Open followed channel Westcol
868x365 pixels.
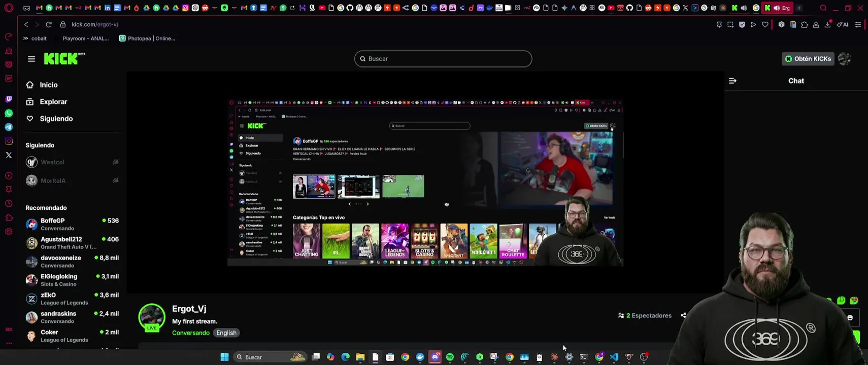pyautogui.click(x=72, y=162)
